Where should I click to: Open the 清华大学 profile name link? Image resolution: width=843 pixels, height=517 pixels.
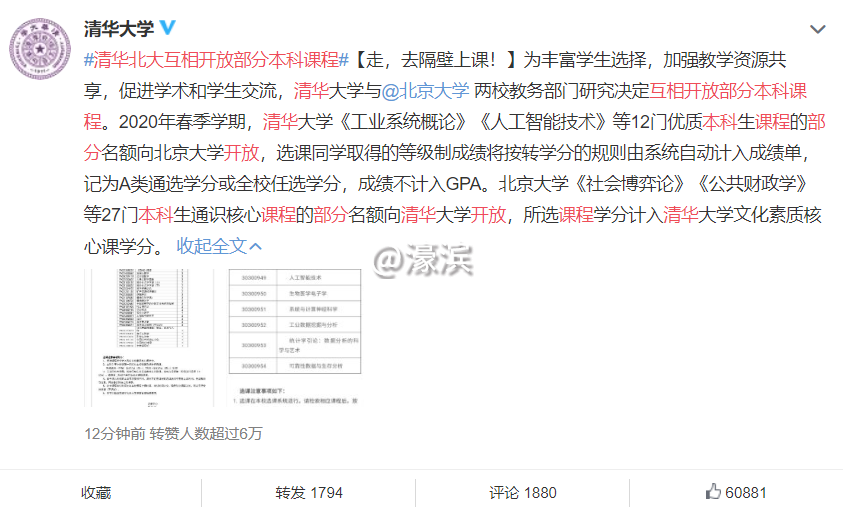119,27
